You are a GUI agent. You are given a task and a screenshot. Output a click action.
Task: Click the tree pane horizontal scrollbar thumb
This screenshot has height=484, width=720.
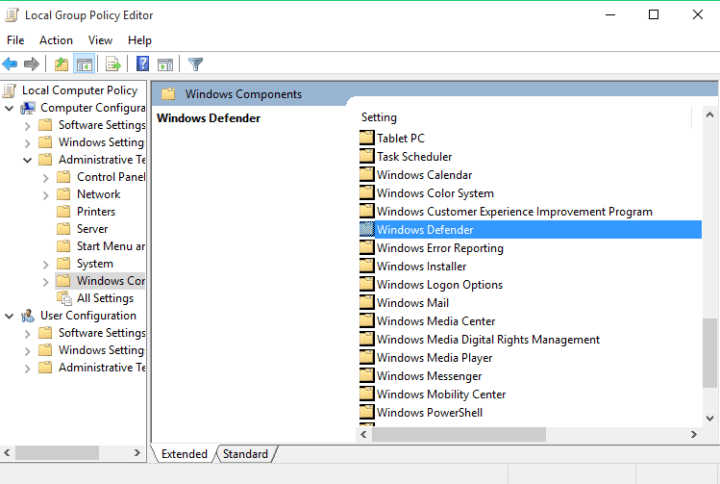(57, 453)
